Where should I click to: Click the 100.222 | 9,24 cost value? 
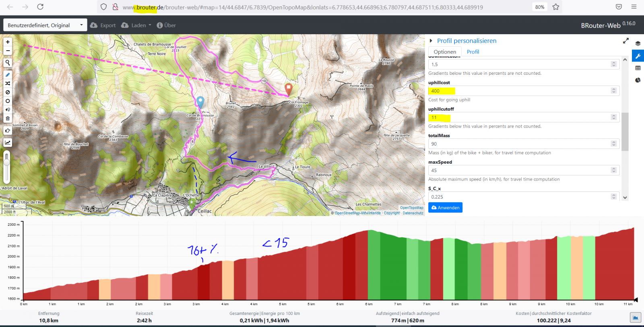[554, 321]
